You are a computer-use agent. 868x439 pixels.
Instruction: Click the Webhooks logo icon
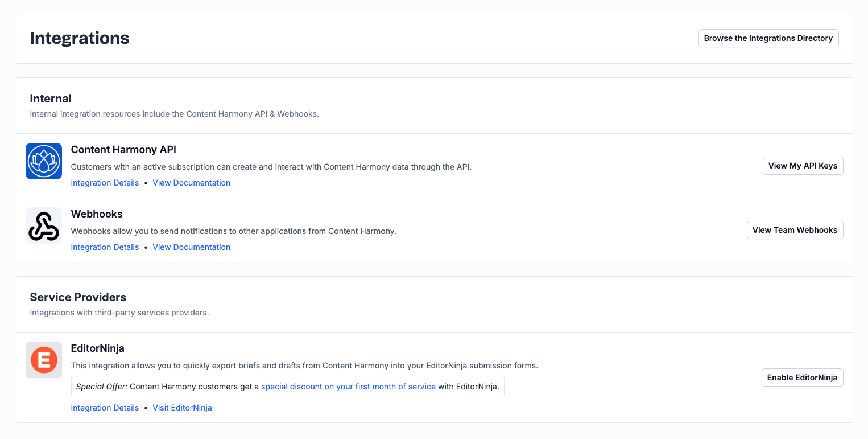44,225
